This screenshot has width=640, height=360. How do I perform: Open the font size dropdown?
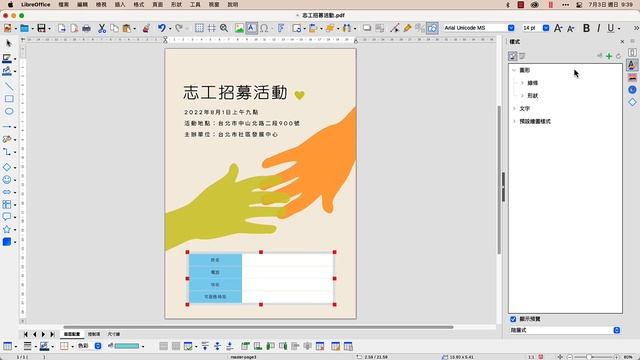point(546,28)
